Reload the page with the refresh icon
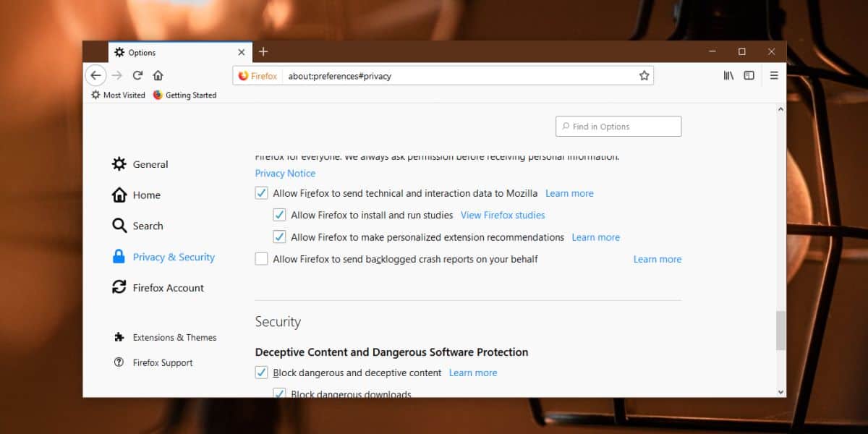The image size is (868, 434). 137,75
